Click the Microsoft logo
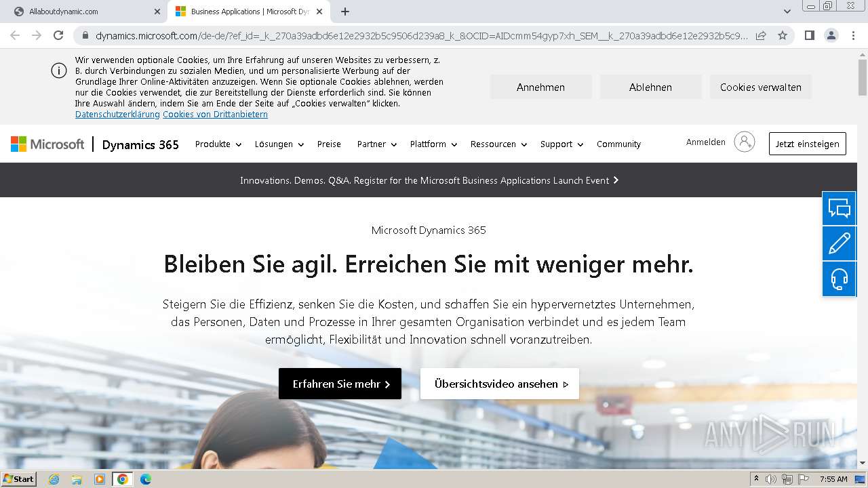This screenshot has height=488, width=868. (x=47, y=144)
